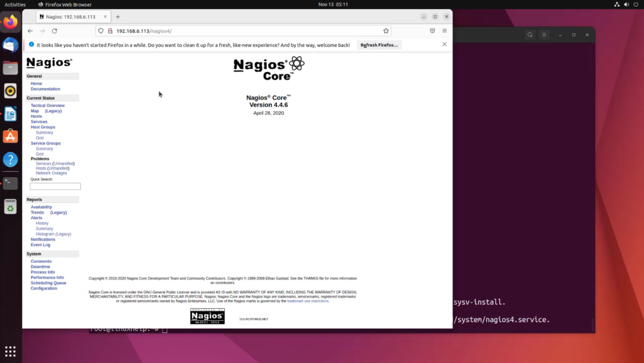Open Alerts History
Screen dimensions: 644x363
coord(42,224)
